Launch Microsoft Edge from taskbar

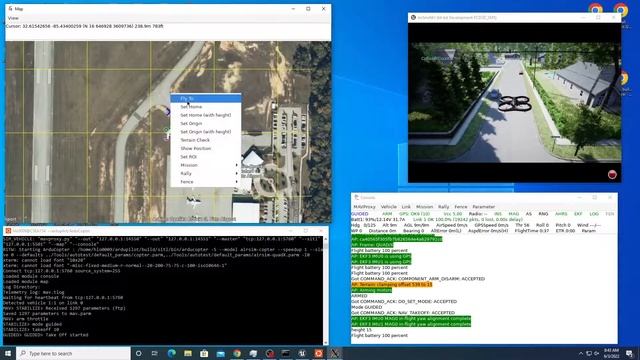click(x=171, y=353)
